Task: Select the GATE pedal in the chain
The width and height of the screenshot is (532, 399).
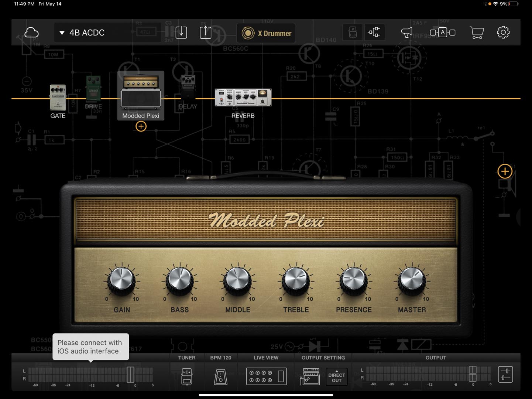Action: (x=58, y=98)
